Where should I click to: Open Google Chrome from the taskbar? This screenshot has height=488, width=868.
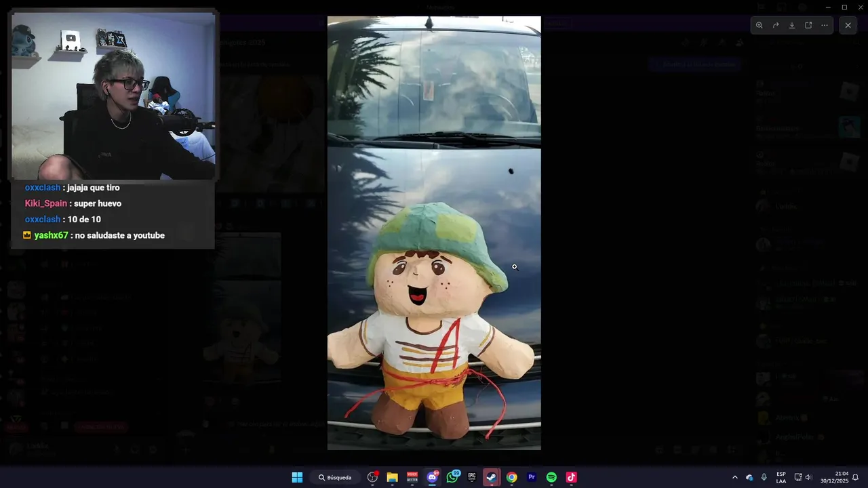click(x=512, y=477)
